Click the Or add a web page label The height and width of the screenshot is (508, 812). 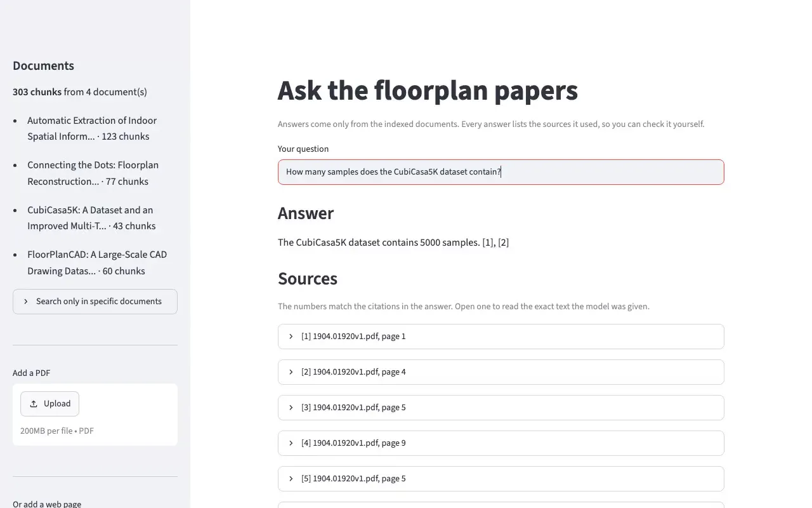(47, 504)
